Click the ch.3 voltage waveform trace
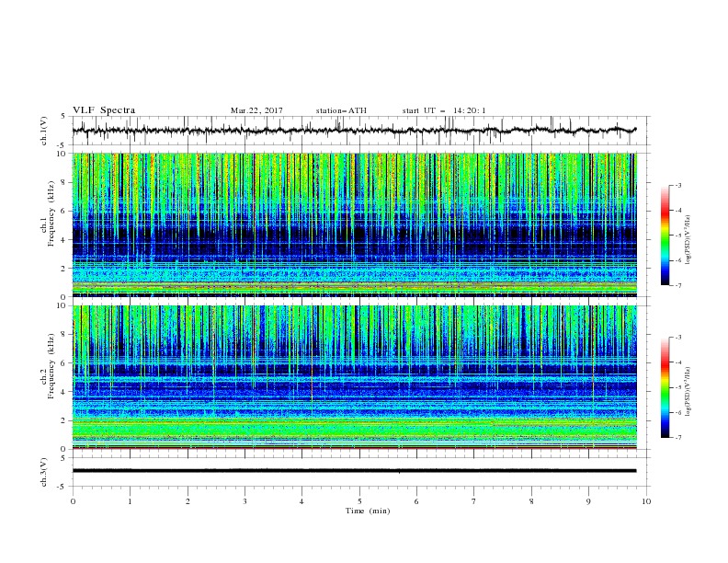Image resolution: width=728 pixels, height=563 pixels. coord(355,471)
